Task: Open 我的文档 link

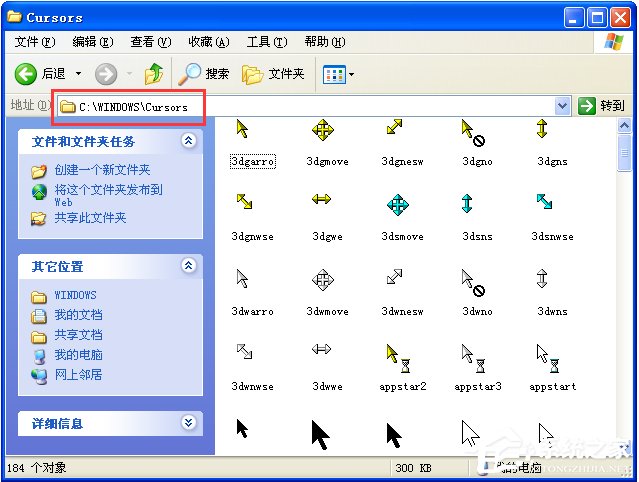Action: [79, 315]
